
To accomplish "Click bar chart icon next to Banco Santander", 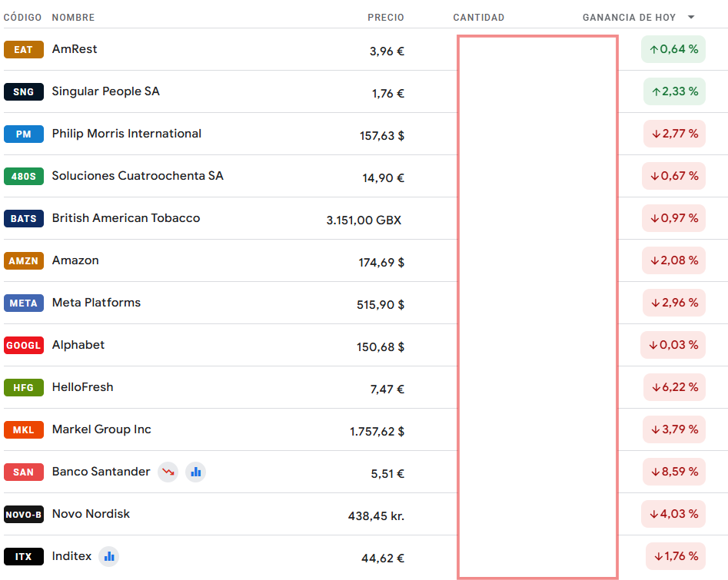I will coord(196,472).
